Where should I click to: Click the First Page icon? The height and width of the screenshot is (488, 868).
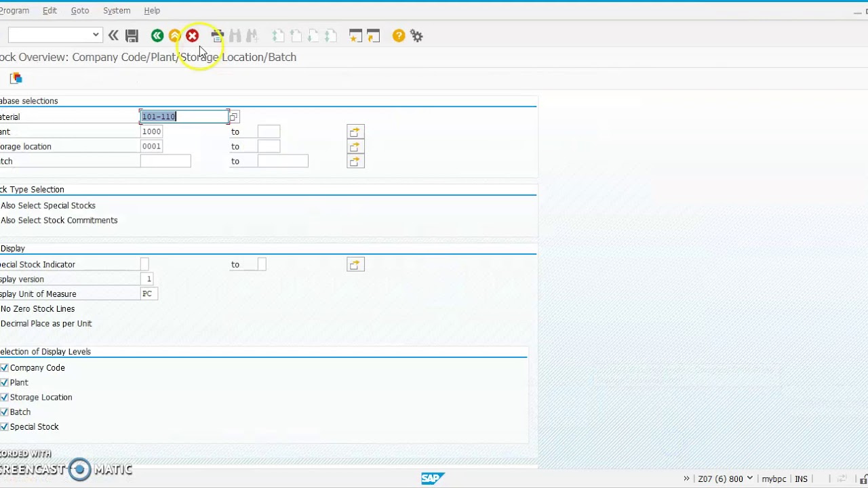pyautogui.click(x=278, y=36)
